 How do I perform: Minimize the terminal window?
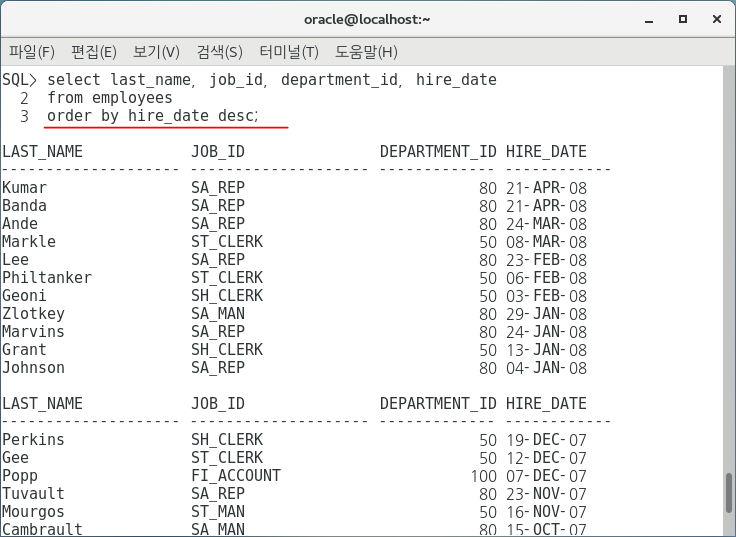click(649, 20)
